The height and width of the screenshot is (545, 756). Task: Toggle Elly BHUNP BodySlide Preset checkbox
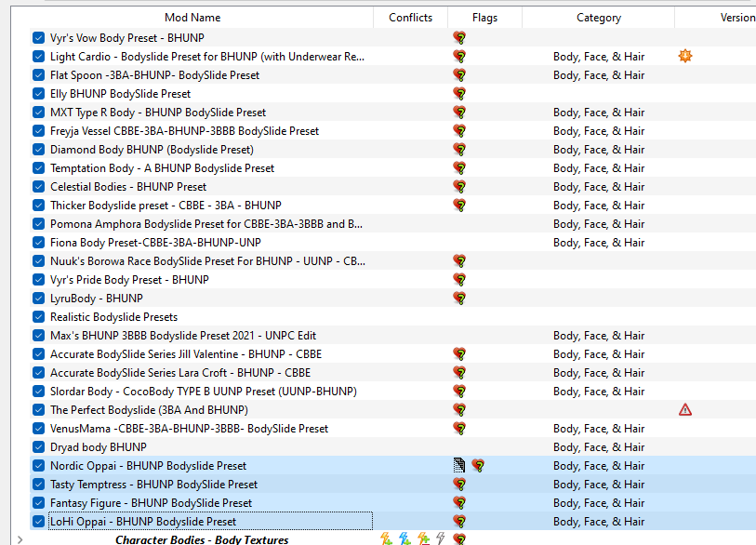point(38,94)
